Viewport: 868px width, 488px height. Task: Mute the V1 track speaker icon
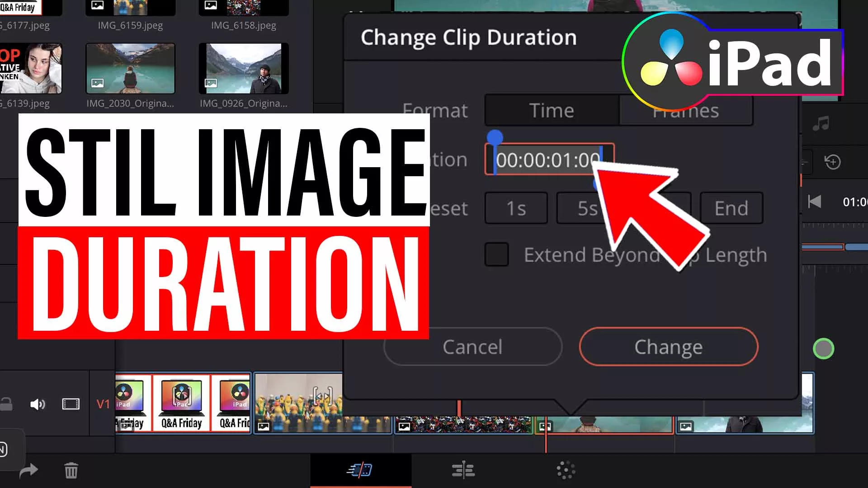[x=38, y=404]
